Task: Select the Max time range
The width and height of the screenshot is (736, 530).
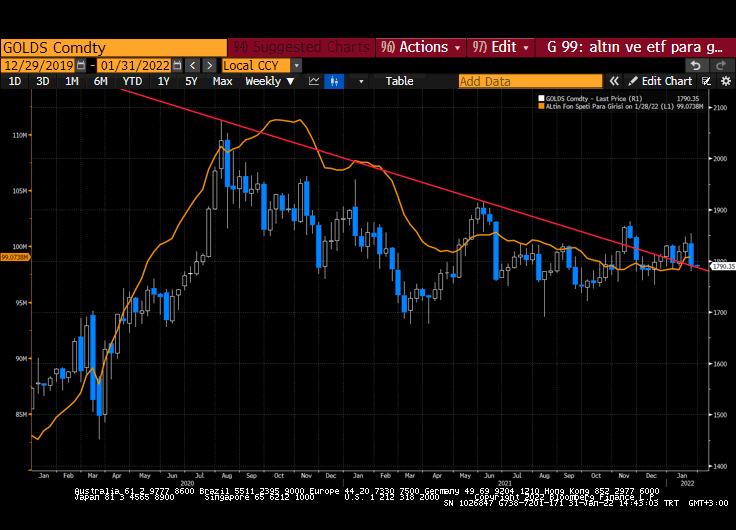Action: [x=222, y=81]
